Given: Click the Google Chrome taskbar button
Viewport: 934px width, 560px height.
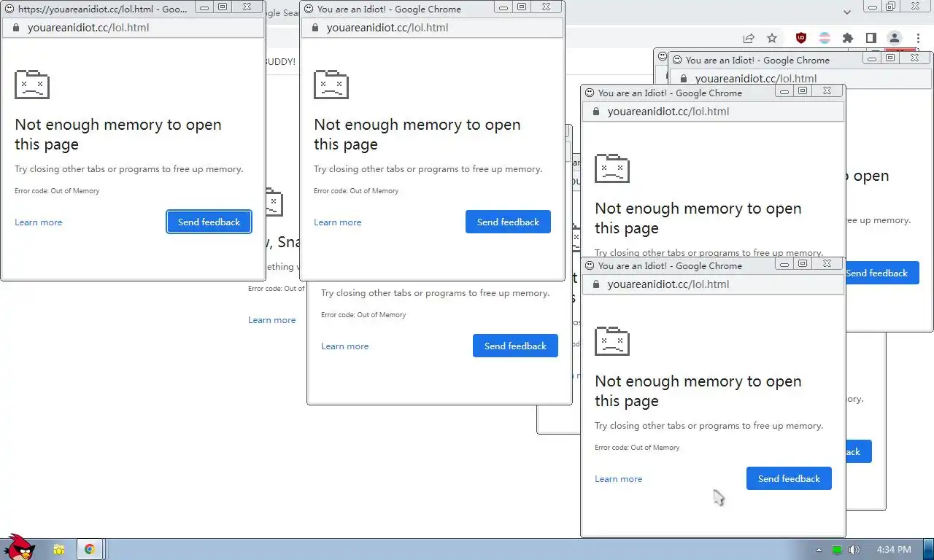Looking at the screenshot, I should (90, 549).
